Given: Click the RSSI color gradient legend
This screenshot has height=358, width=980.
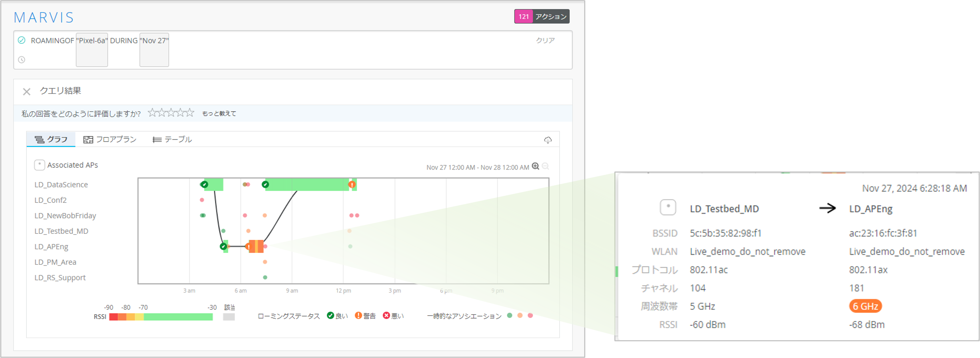Looking at the screenshot, I should [x=161, y=317].
